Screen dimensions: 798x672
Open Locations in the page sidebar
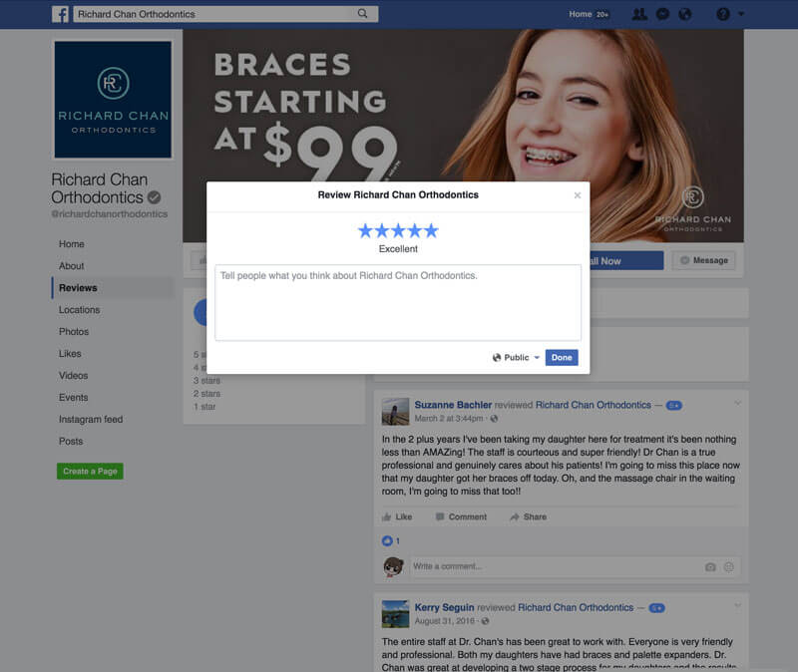[80, 310]
